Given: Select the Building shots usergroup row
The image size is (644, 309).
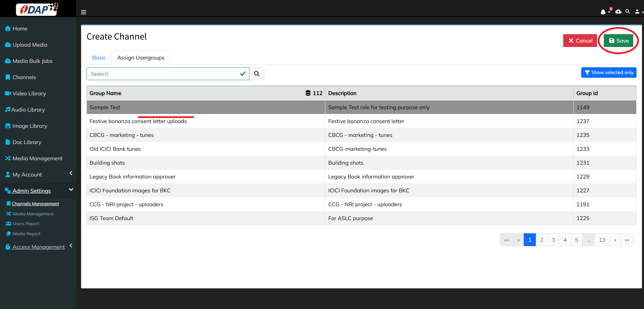Looking at the screenshot, I should click(205, 163).
